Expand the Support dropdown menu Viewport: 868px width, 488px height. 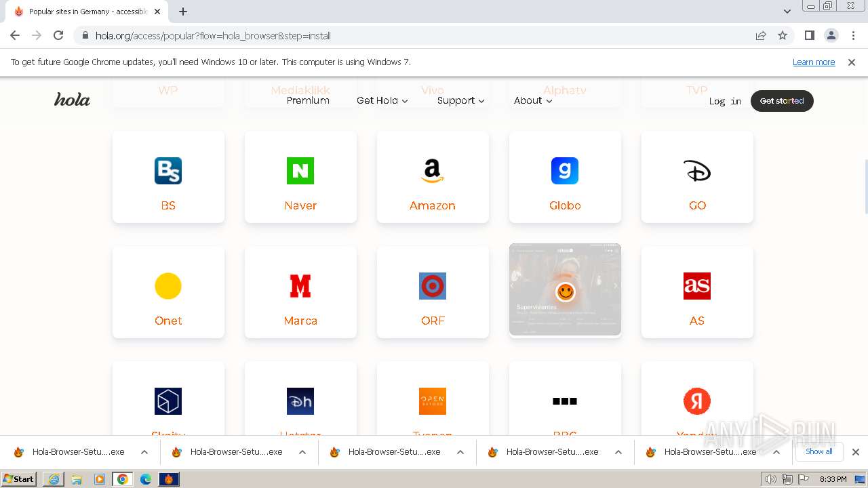point(461,100)
